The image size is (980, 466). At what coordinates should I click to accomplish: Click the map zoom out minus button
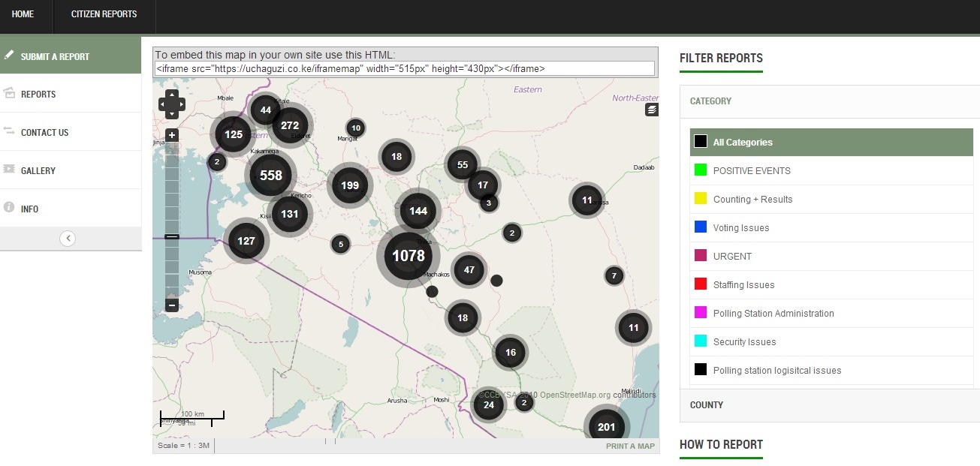click(172, 305)
